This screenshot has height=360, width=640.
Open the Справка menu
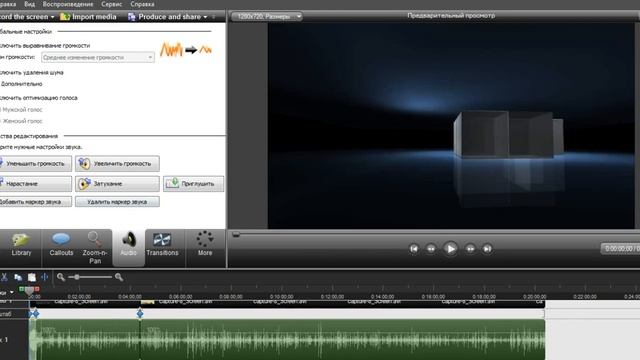[142, 4]
